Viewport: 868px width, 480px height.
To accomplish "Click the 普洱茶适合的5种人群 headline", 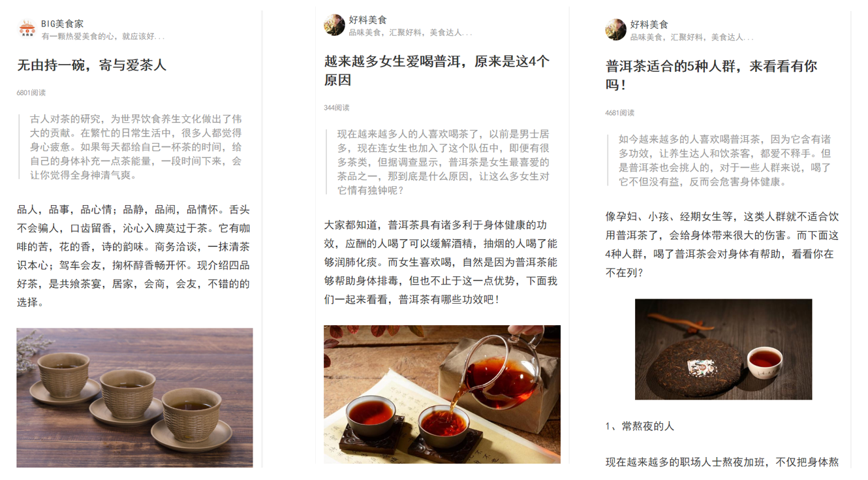I will [711, 75].
